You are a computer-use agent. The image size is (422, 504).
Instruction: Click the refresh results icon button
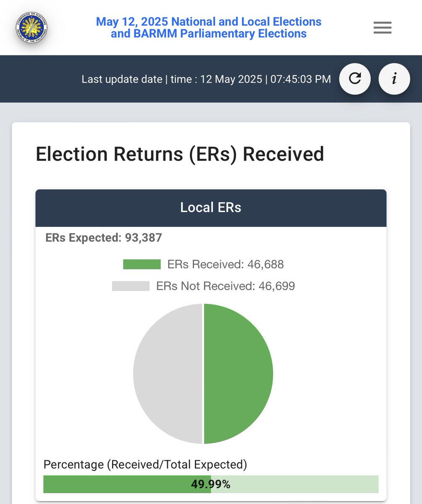355,79
